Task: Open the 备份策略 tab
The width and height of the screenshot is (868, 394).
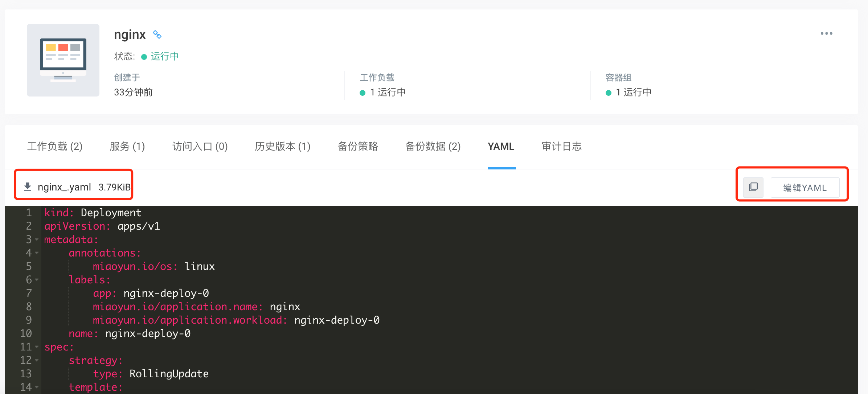Action: 358,147
